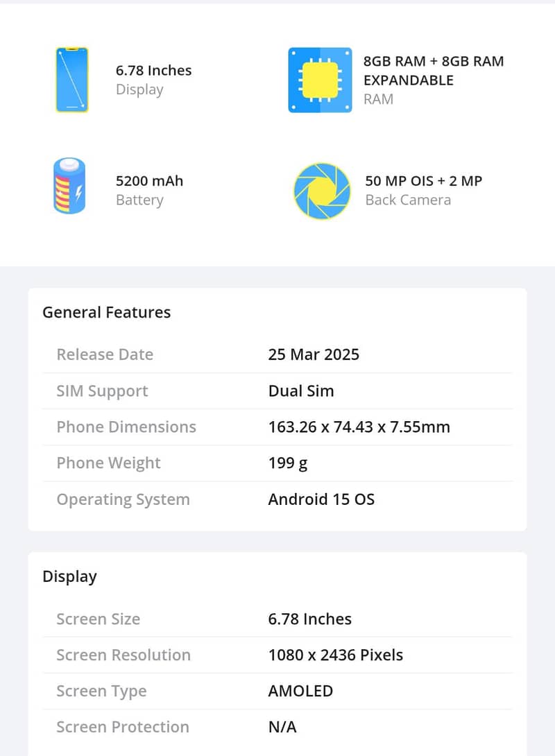
Task: Click the battery icon
Action: click(69, 186)
